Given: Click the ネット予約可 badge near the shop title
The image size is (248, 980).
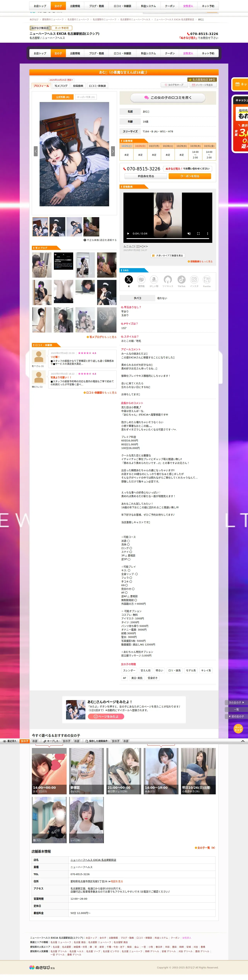Looking at the screenshot, I should [x=62, y=28].
